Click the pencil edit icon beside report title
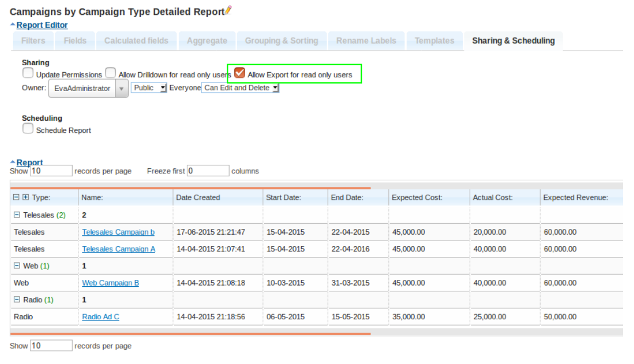This screenshot has height=364, width=634. coord(229,10)
